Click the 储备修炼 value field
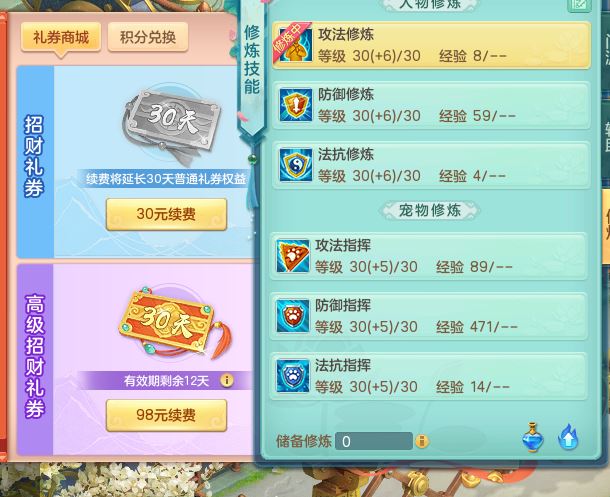Screen dimensions: 610x497 point(373,441)
